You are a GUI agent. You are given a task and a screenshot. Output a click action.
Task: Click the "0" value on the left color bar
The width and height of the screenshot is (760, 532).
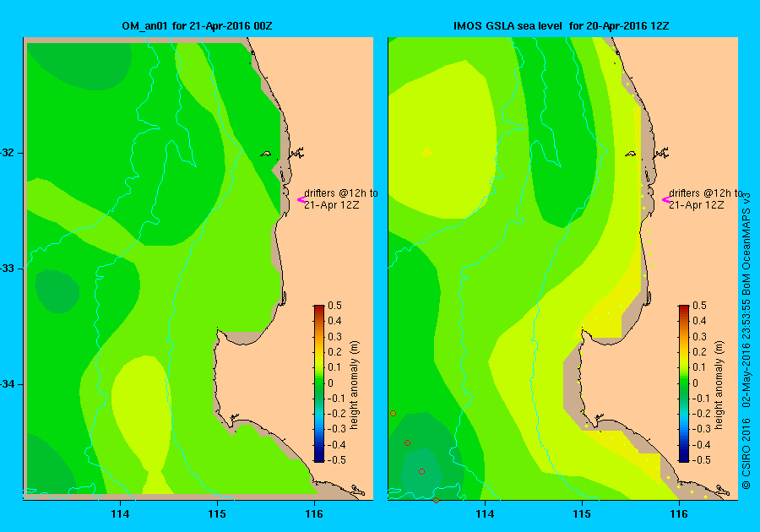330,383
